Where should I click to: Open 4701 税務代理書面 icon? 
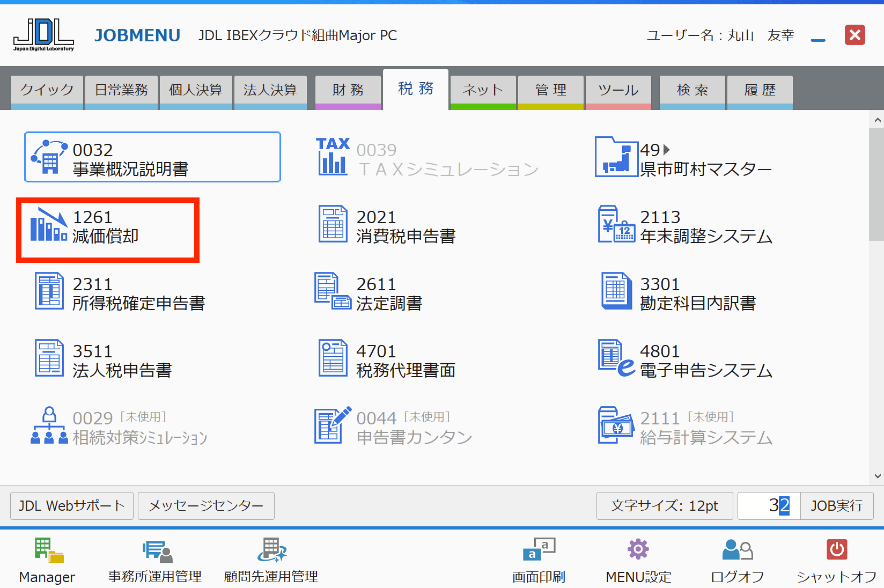333,358
